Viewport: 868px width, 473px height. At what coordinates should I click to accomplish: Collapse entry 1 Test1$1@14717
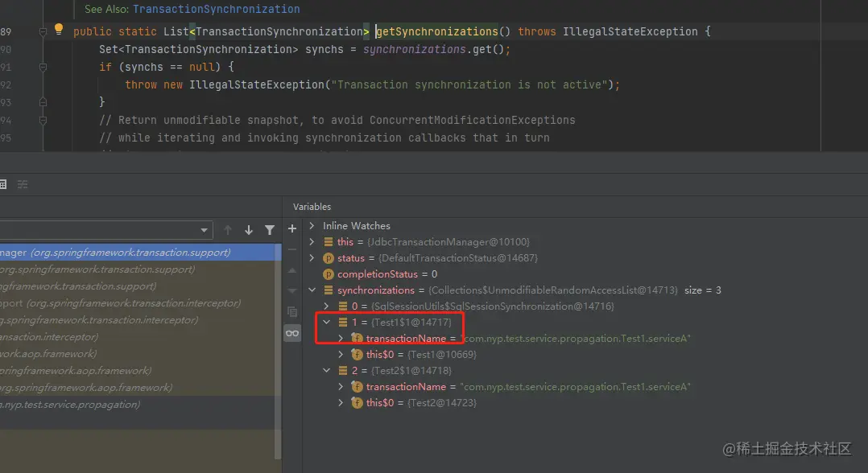click(x=326, y=322)
